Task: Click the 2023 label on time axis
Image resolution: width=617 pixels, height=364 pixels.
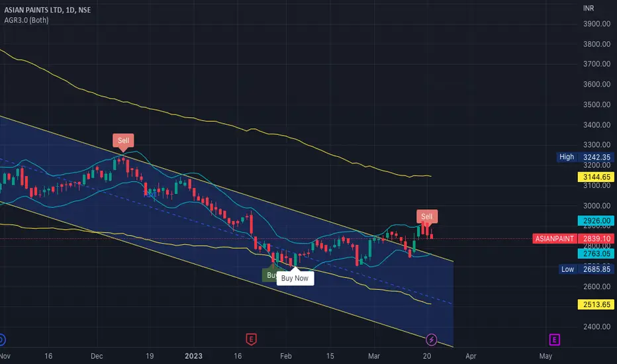Action: point(193,356)
